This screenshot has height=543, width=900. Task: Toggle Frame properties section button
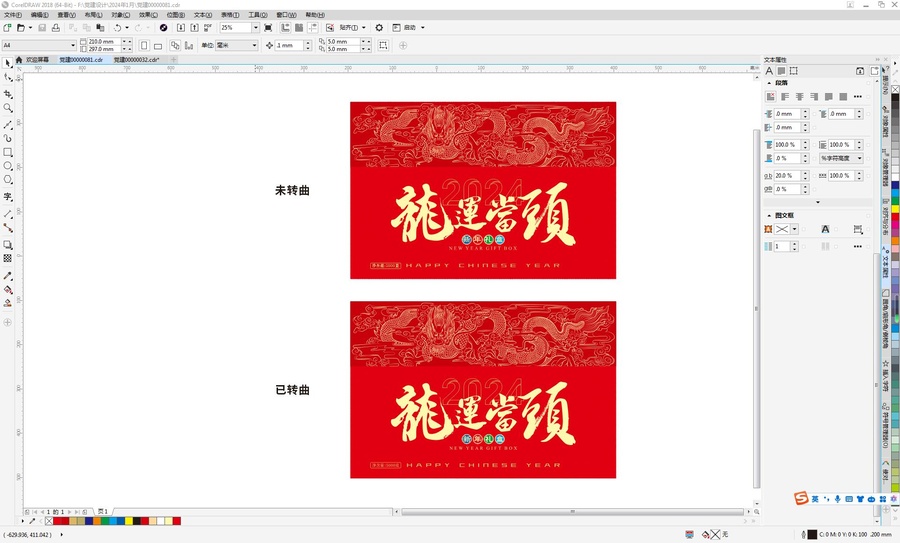794,71
